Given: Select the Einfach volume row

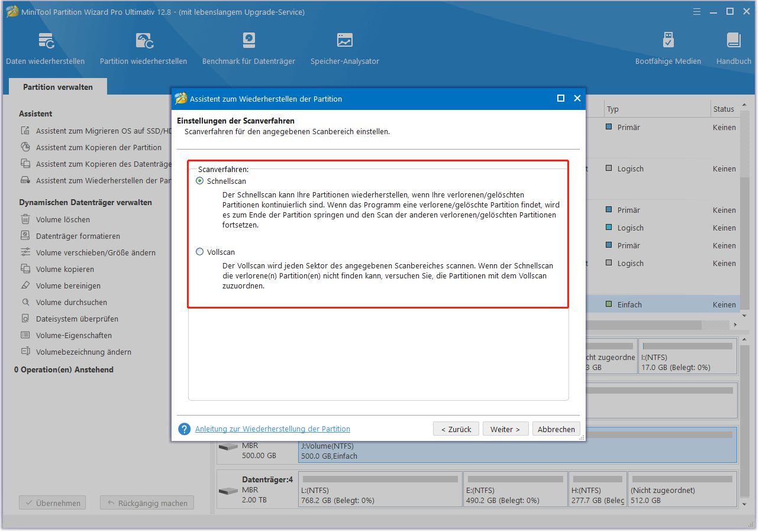Looking at the screenshot, I should tap(663, 304).
